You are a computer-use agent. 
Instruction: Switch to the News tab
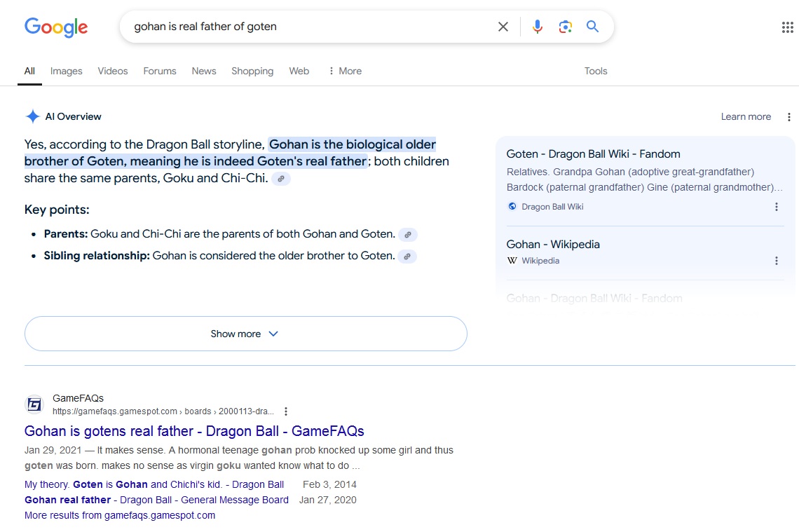coord(204,71)
